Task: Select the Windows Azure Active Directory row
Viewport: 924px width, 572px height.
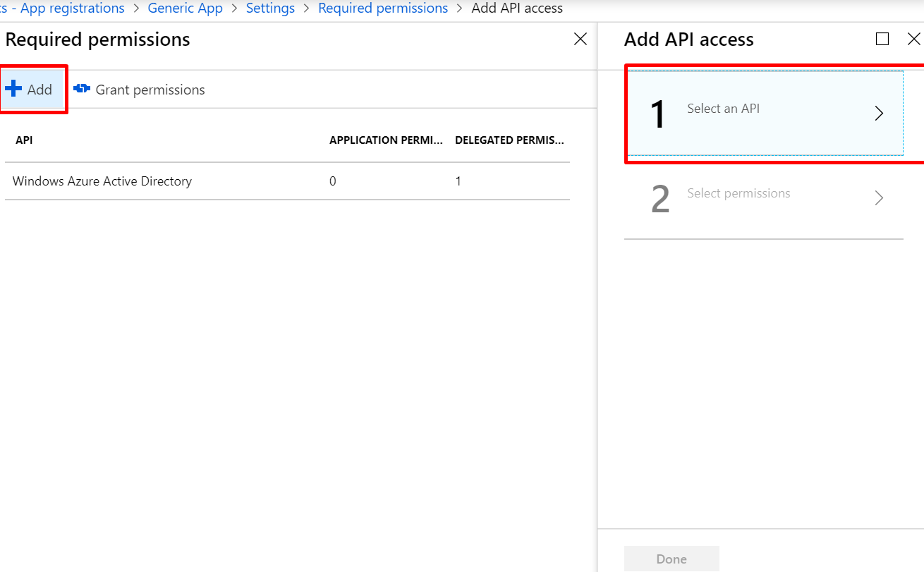Action: click(x=102, y=181)
